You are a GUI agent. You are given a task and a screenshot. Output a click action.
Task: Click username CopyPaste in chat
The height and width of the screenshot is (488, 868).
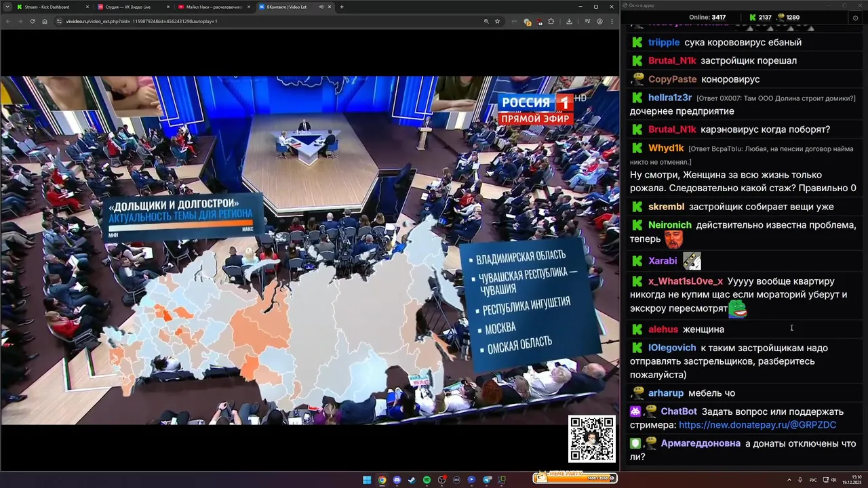(x=673, y=79)
